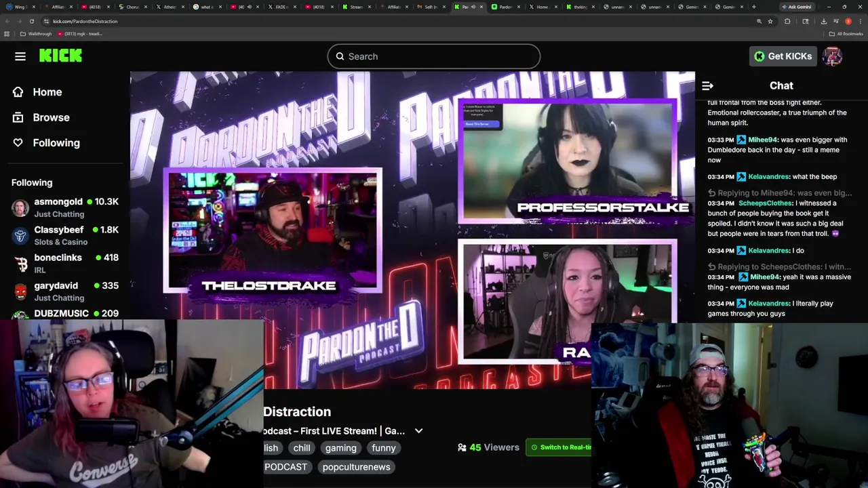Open the mgk YouTube bookmark
The width and height of the screenshot is (868, 488).
pyautogui.click(x=80, y=34)
